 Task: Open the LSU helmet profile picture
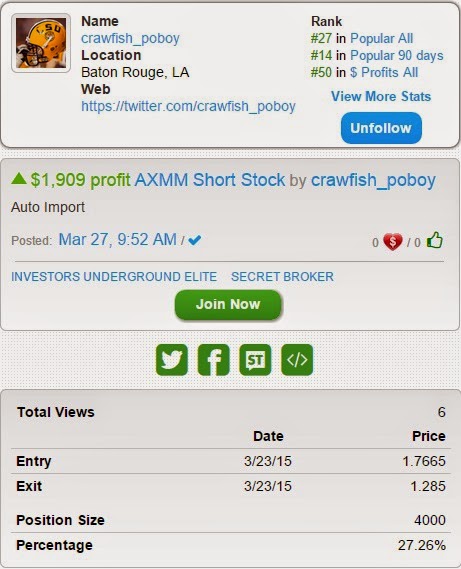(x=41, y=43)
